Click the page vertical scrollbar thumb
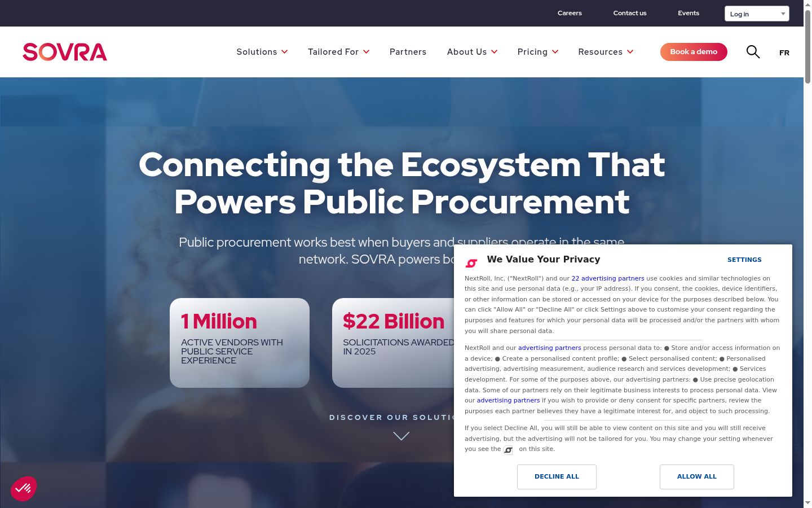Image resolution: width=812 pixels, height=508 pixels. [807, 47]
